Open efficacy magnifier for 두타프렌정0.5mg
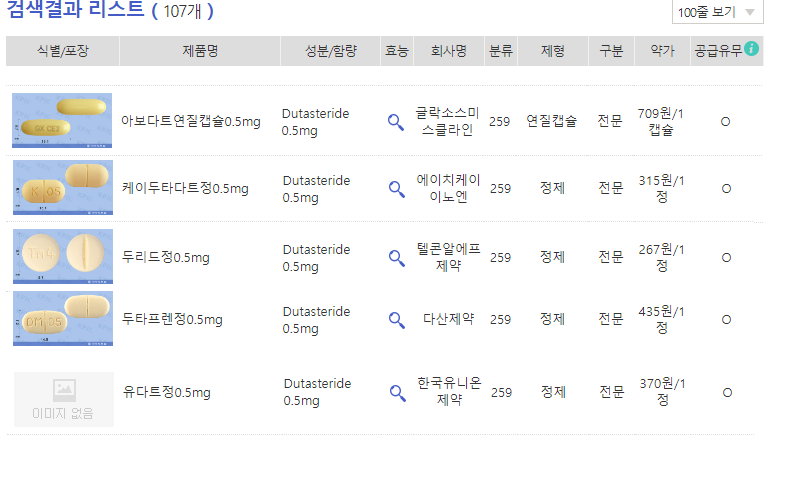The height and width of the screenshot is (491, 807). tap(397, 320)
